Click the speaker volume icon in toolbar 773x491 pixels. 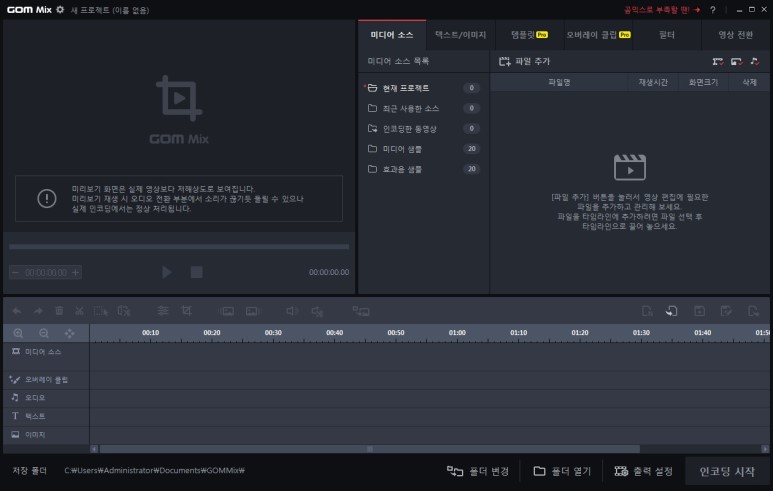292,311
